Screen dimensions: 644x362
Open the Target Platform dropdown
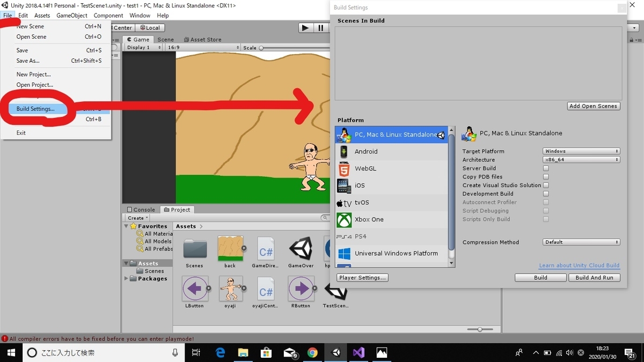tap(581, 151)
